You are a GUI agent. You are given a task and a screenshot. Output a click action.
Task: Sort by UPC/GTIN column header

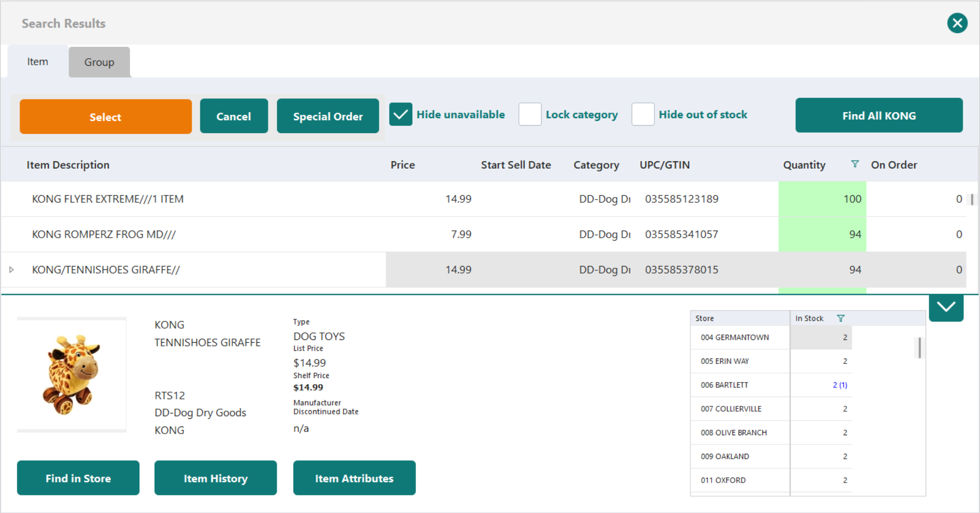tap(665, 165)
